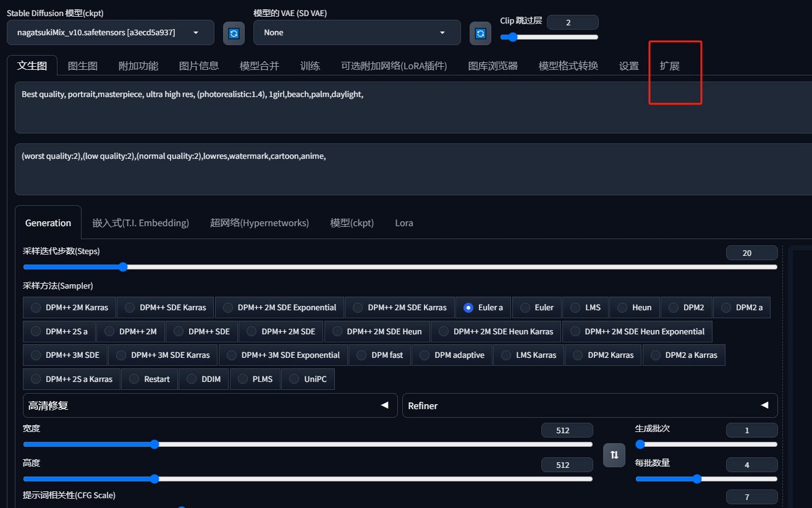Select the Restart sampler

(149, 379)
